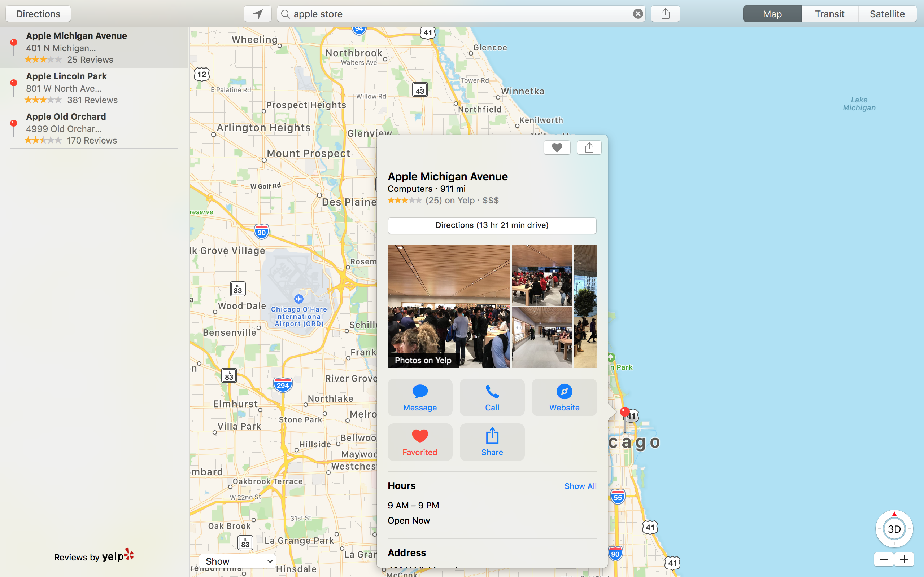Switch to Transit view tab
Viewport: 924px width, 577px height.
coord(829,14)
